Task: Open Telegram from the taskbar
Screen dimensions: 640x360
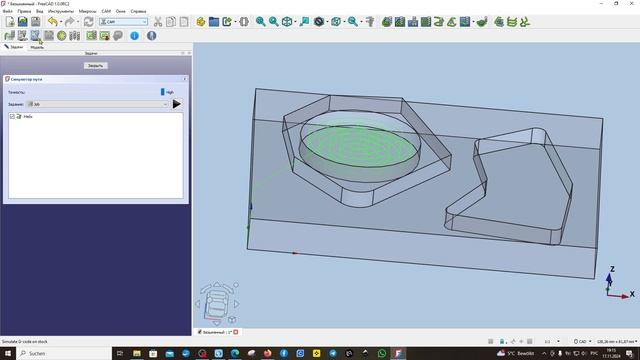Action: pos(333,353)
